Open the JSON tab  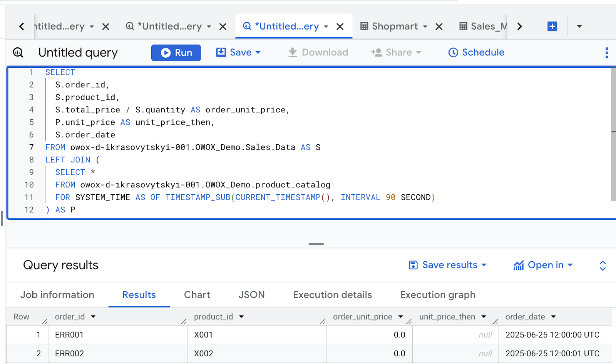[x=251, y=295]
